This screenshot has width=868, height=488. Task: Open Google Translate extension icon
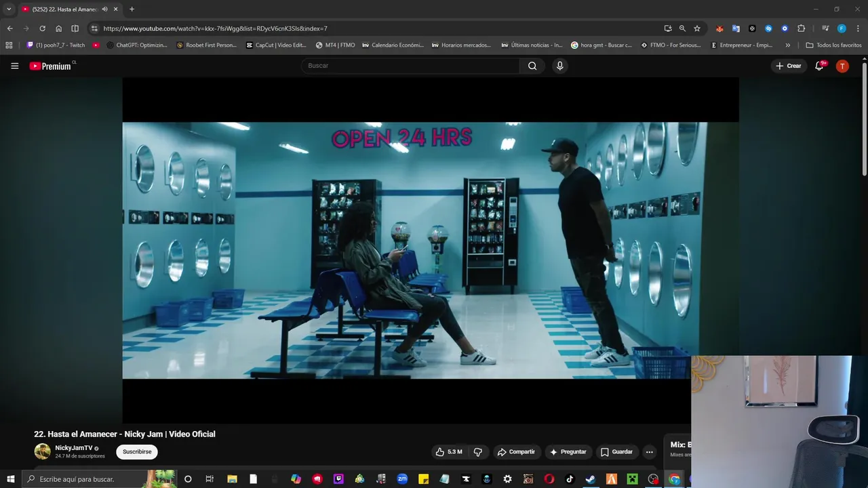(736, 28)
